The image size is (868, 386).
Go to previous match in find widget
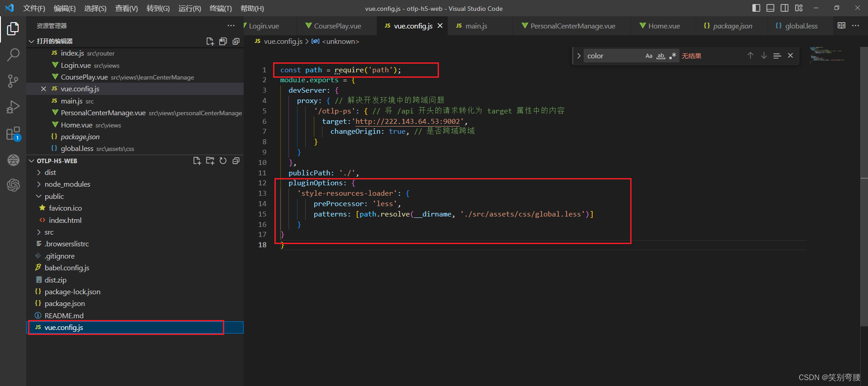tap(750, 56)
